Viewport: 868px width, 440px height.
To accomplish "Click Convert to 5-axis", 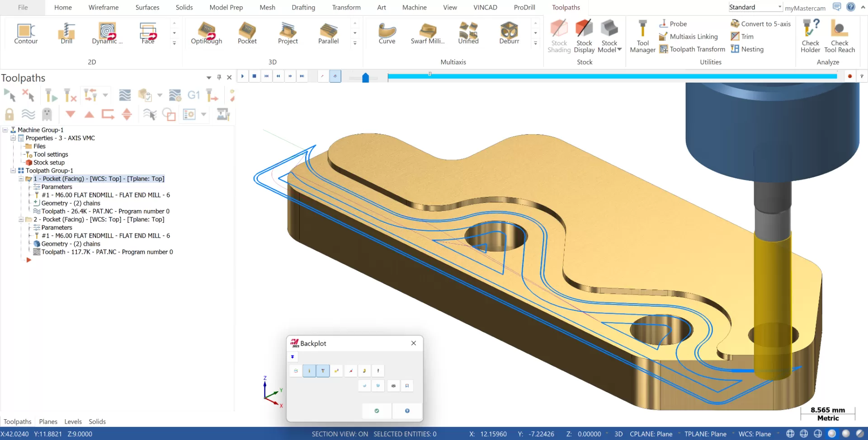I will click(x=761, y=24).
